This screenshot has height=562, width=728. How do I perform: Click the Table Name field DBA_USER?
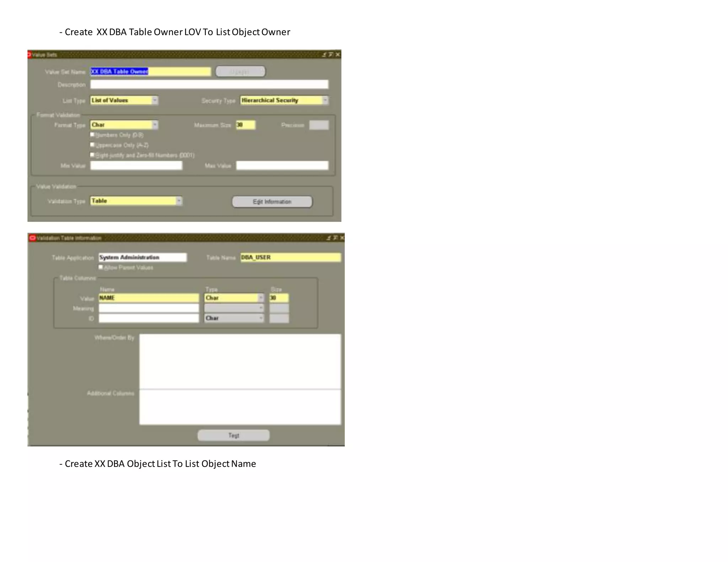290,257
